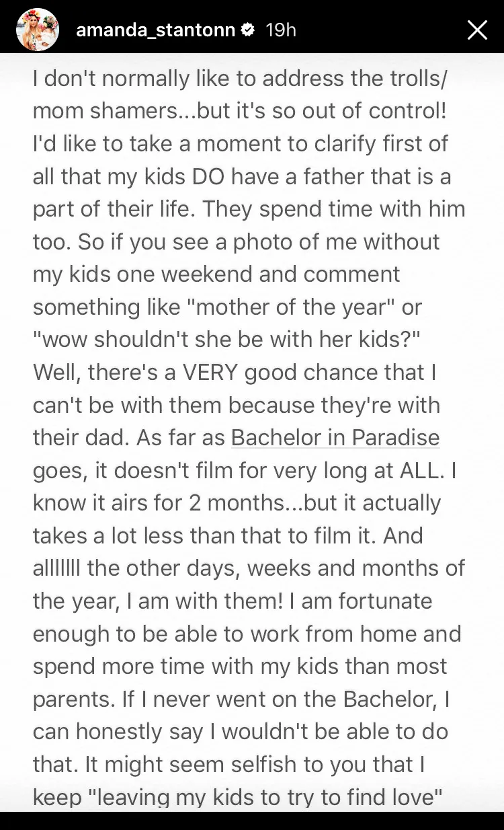This screenshot has width=504, height=830.
Task: Close the story with the X
Action: [476, 30]
